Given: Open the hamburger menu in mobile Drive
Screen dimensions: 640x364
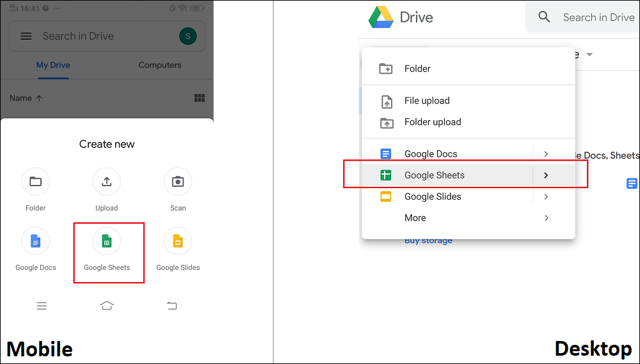Looking at the screenshot, I should 26,36.
